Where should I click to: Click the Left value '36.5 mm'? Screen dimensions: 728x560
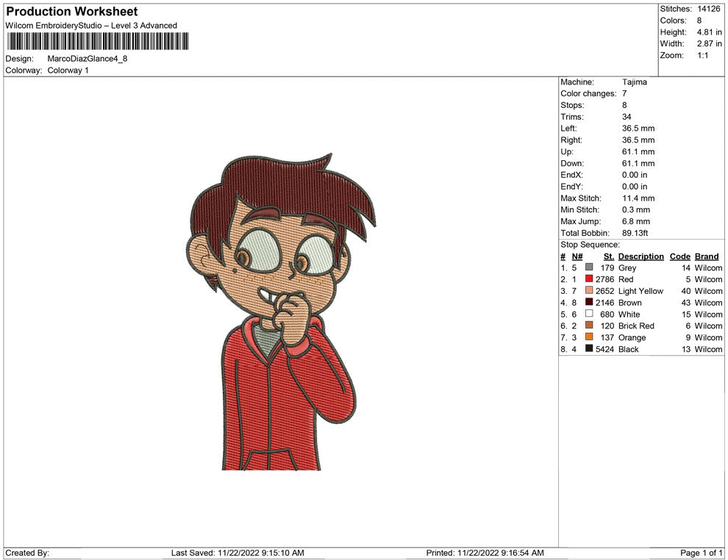coord(638,128)
